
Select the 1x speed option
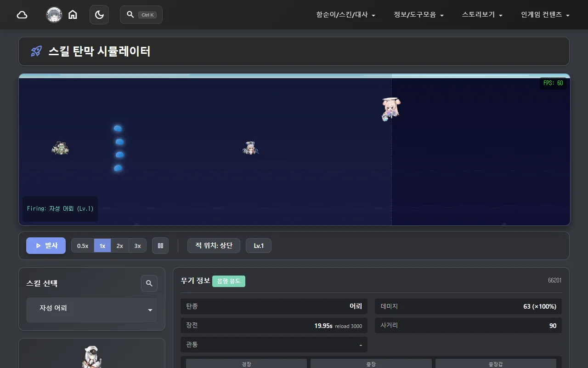(x=102, y=246)
